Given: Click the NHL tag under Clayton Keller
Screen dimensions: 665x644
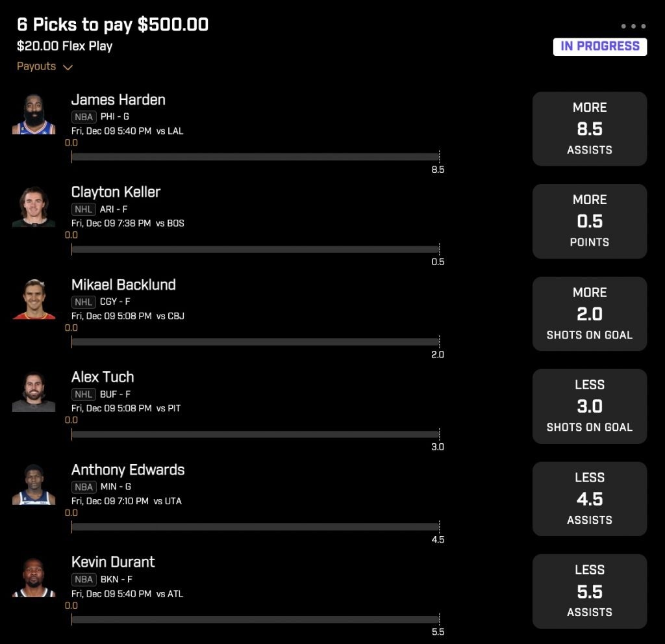Looking at the screenshot, I should [84, 209].
